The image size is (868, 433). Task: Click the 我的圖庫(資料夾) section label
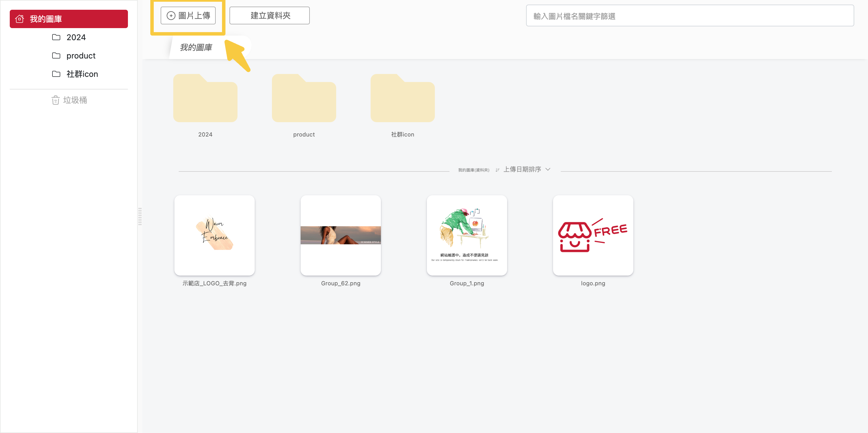point(473,170)
